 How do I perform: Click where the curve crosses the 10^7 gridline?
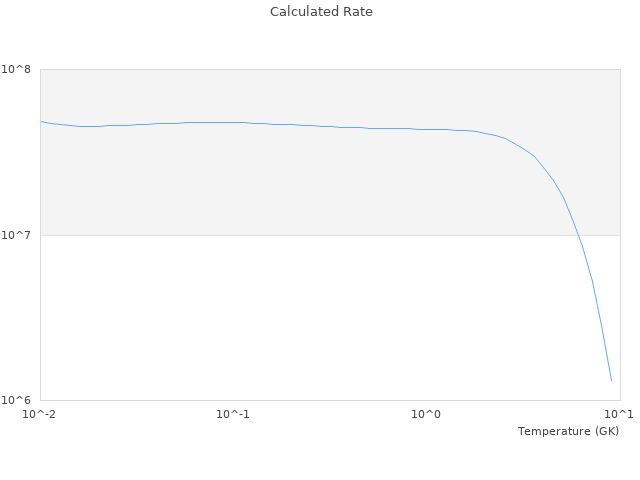(x=579, y=235)
